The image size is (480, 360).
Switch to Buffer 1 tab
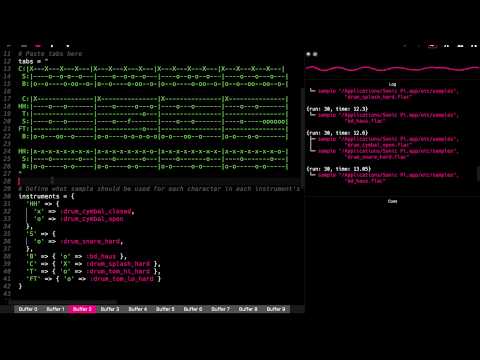(55, 309)
